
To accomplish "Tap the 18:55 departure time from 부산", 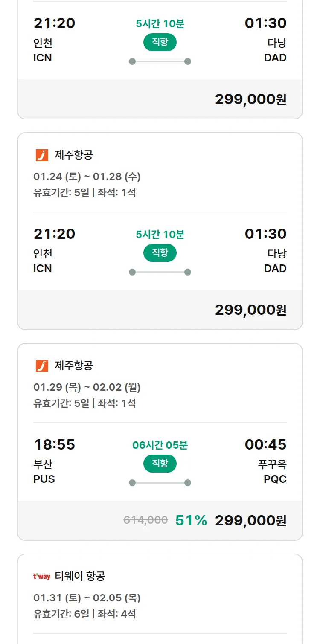I will (54, 445).
